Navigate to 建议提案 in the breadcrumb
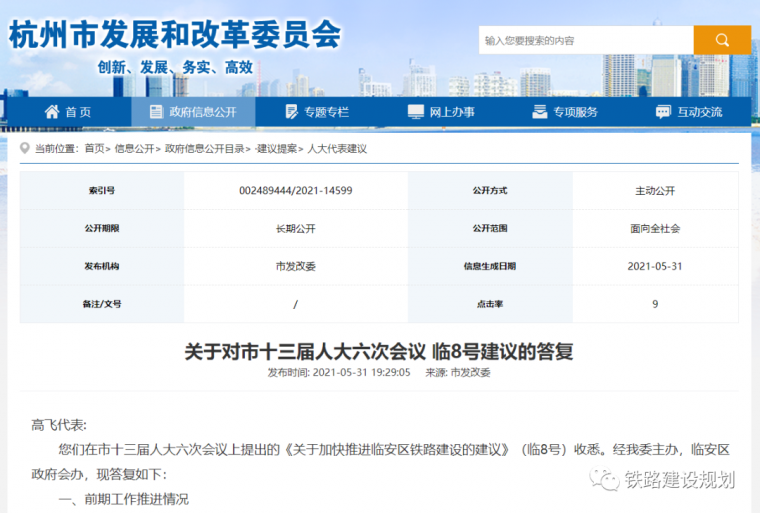760x513 pixels. [x=277, y=149]
